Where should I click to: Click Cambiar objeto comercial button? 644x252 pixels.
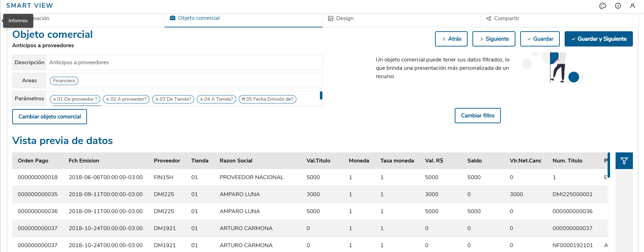[50, 117]
